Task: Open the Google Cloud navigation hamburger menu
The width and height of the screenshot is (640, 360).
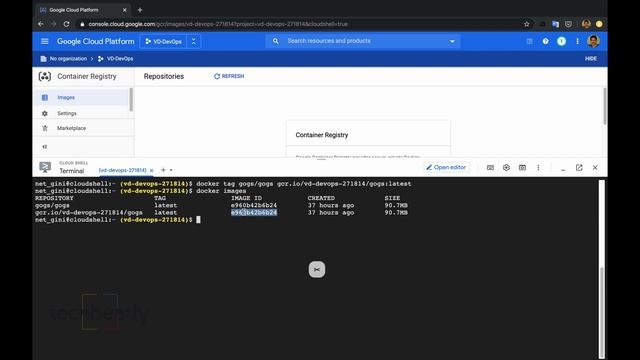Action: 44,41
